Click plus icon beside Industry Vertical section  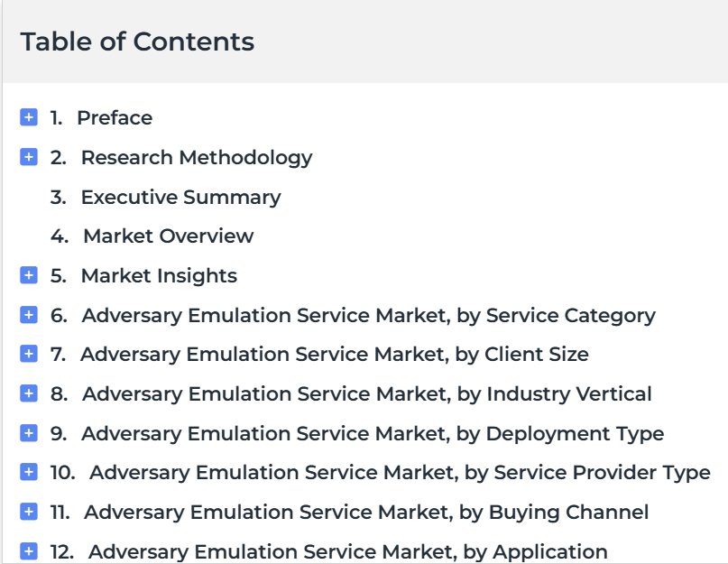click(x=29, y=393)
